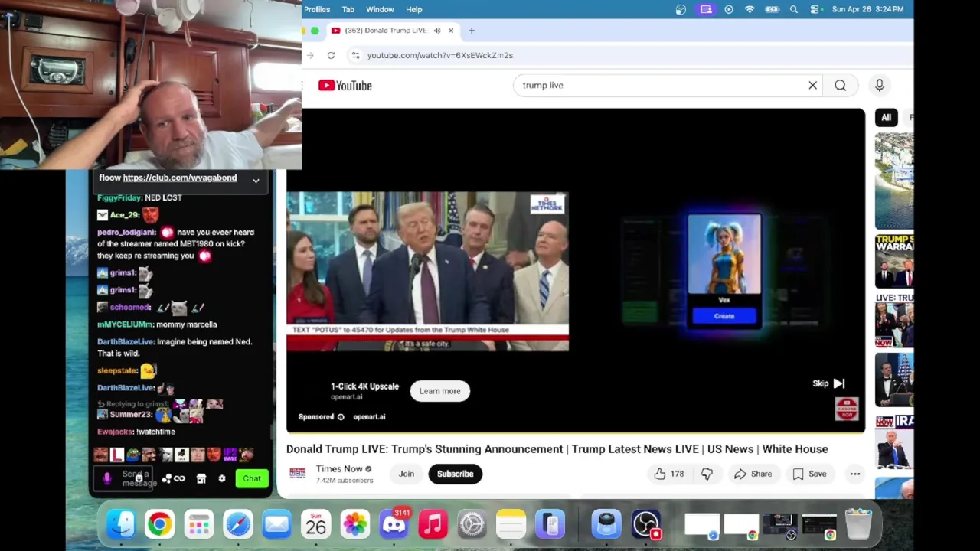Open the Sponsored info icon
Screen dimensions: 980x551
pyautogui.click(x=341, y=417)
